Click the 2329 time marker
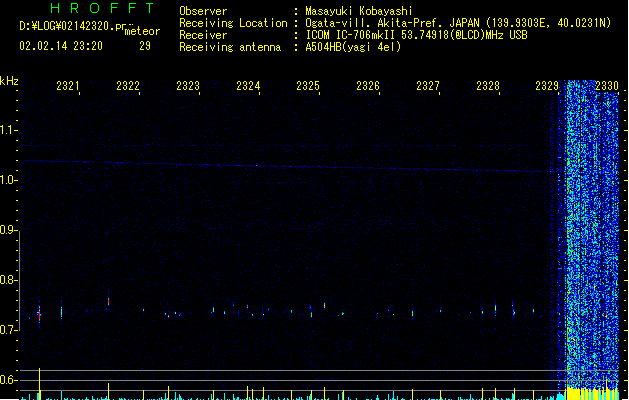The width and height of the screenshot is (629, 400). tap(547, 86)
